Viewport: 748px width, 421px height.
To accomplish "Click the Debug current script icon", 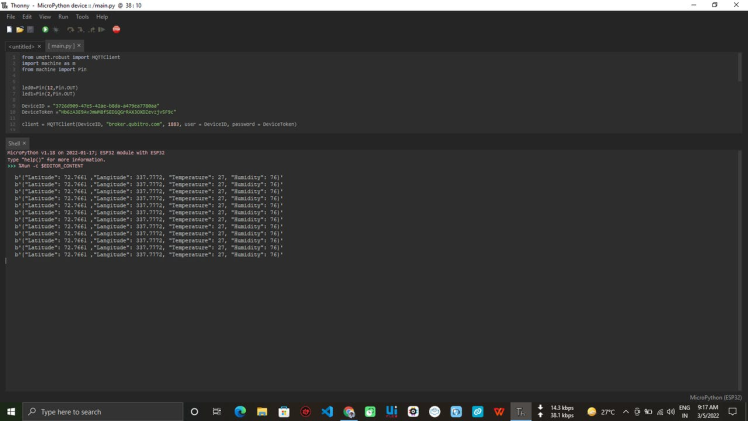I will 55,29.
